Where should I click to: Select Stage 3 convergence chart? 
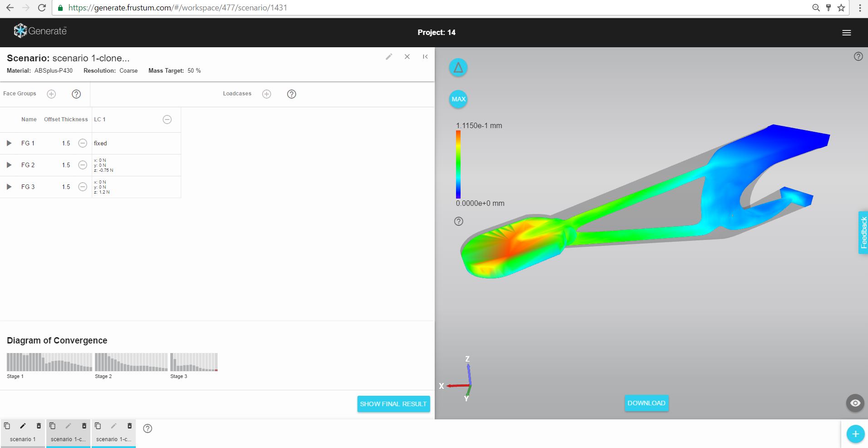coord(194,362)
